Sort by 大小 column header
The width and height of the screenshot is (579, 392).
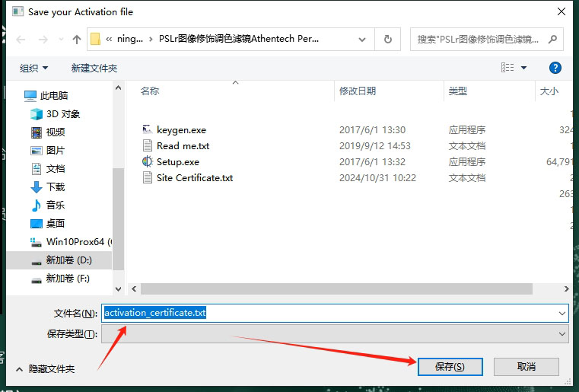tap(549, 91)
